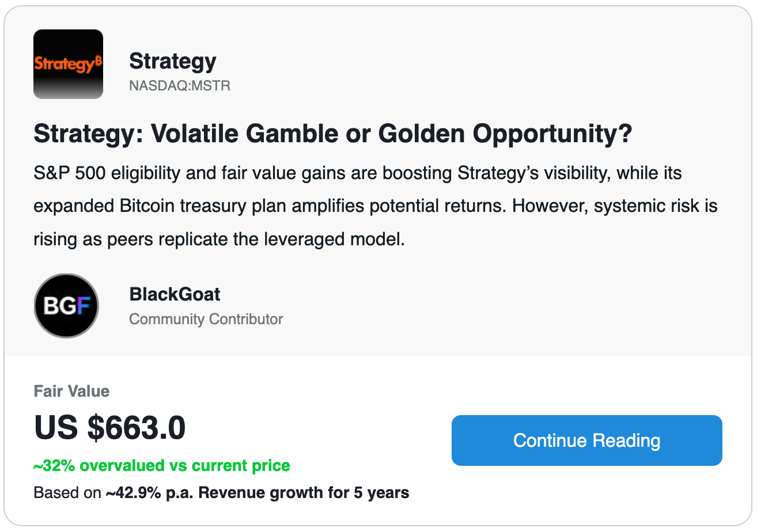757x532 pixels.
Task: Click the S&P 500 eligibility summary line
Action: [x=358, y=173]
